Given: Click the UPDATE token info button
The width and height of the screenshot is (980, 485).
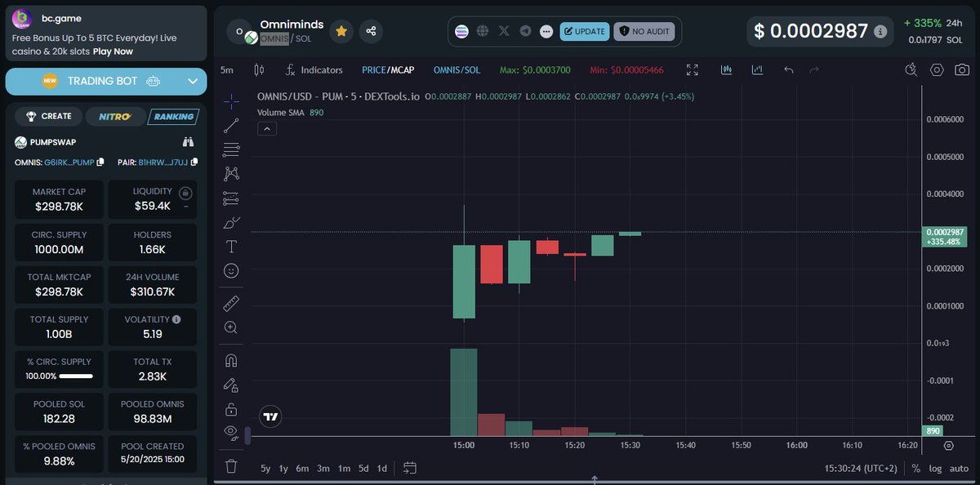Looking at the screenshot, I should click(x=585, y=31).
